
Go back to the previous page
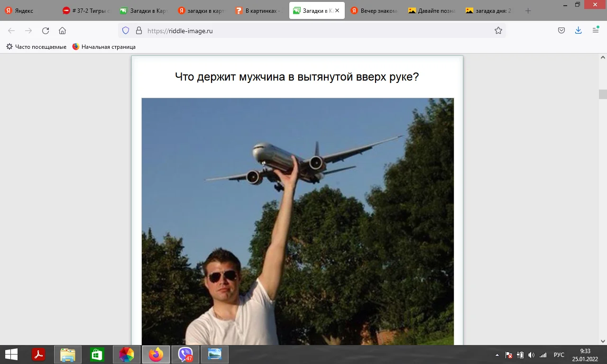(11, 30)
